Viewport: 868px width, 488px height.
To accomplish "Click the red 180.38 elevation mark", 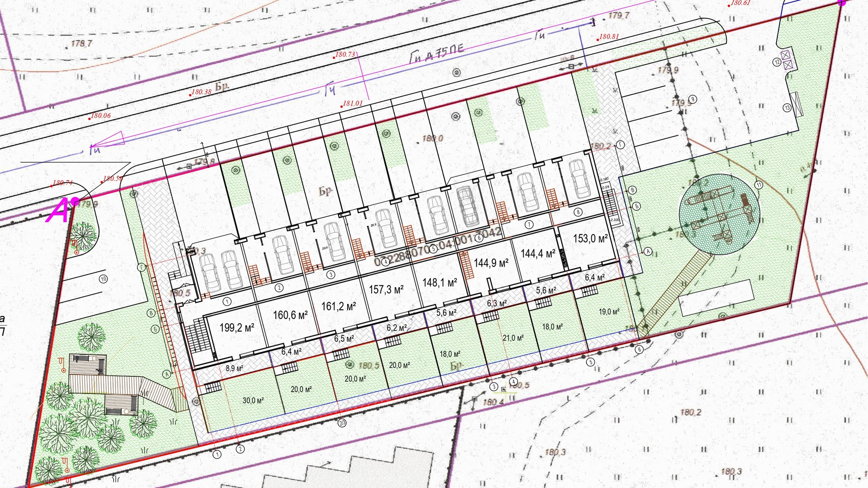I will point(200,92).
